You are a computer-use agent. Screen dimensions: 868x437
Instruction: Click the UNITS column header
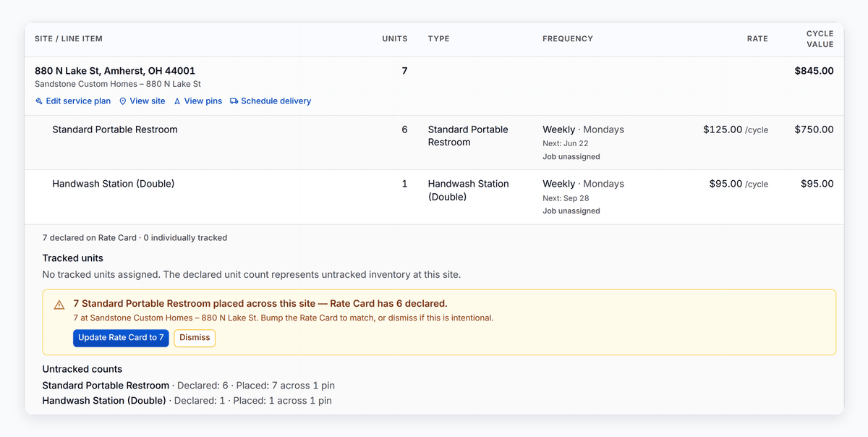point(395,39)
